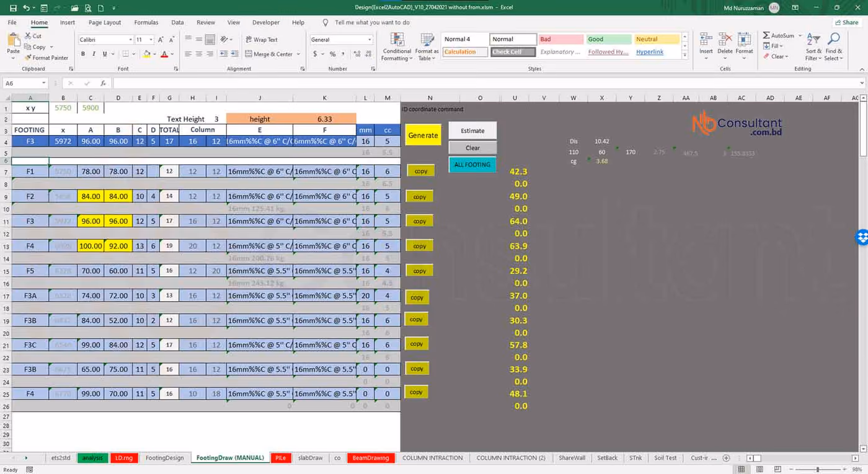
Task: Click the Fill Color bucket swatch
Action: coord(147,54)
